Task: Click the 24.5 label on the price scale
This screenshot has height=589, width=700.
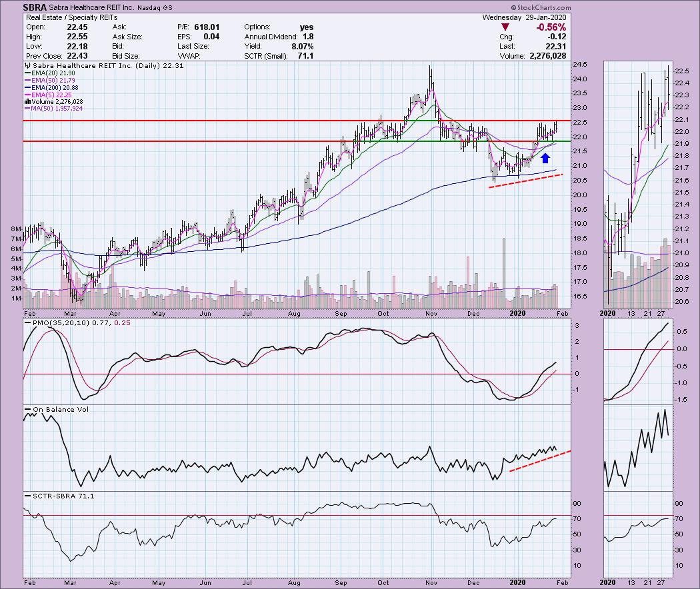Action: click(580, 65)
